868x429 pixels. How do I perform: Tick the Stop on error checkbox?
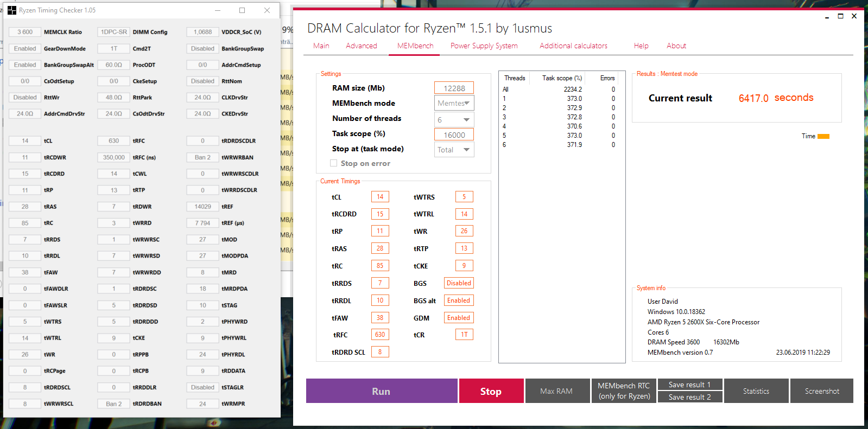(x=333, y=163)
